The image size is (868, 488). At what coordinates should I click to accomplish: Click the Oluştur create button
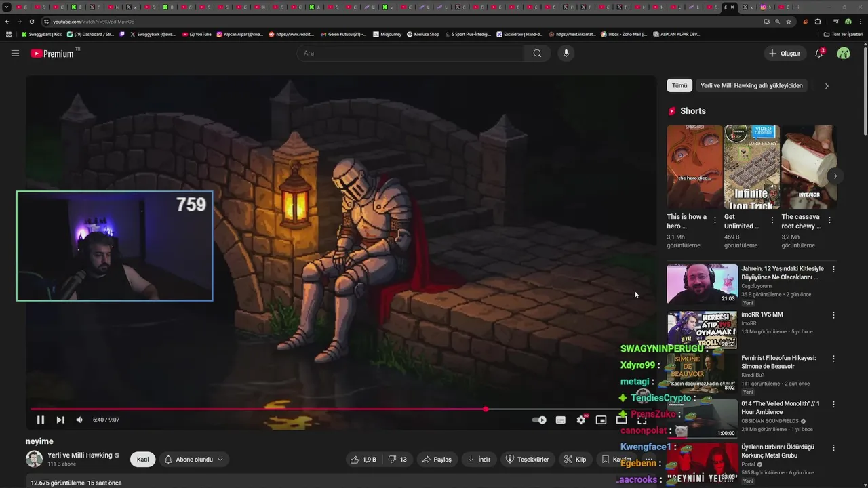click(785, 53)
